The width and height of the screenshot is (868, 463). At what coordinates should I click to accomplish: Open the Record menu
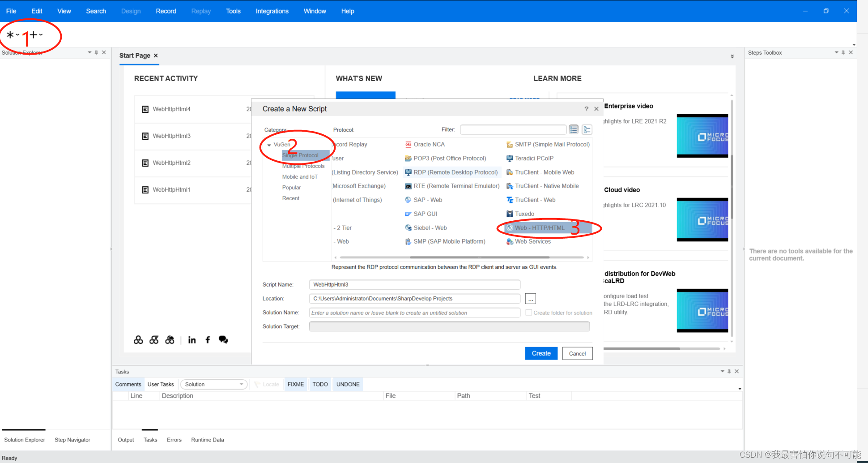(166, 11)
